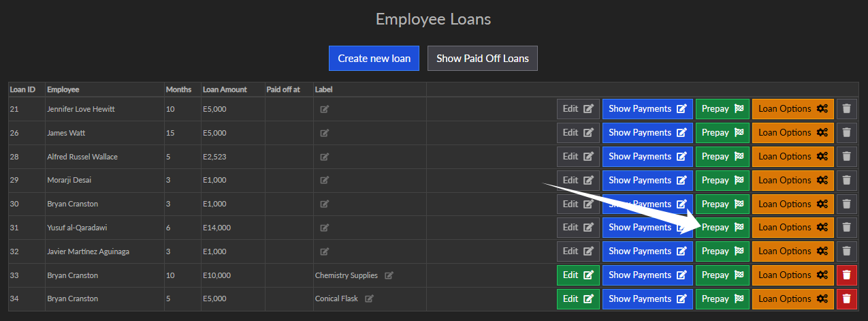Screen dimensions: 868x321
Task: Create a new loan
Action: click(374, 59)
